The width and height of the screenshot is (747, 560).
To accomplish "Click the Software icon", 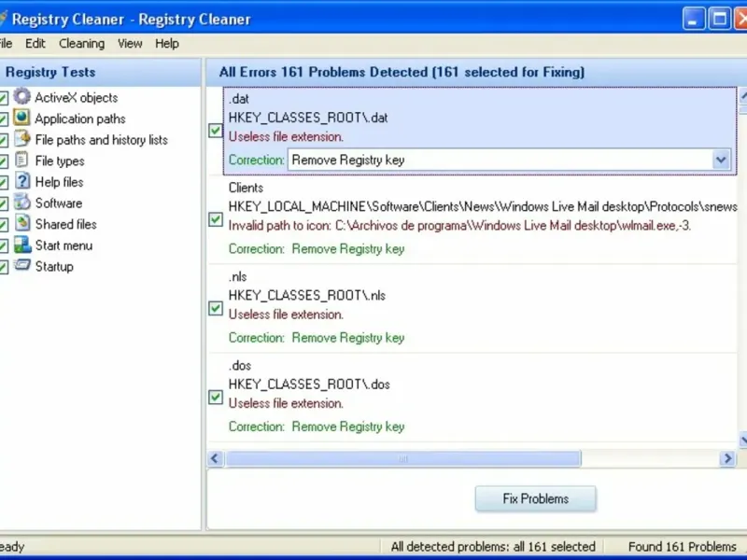I will pyautogui.click(x=21, y=203).
